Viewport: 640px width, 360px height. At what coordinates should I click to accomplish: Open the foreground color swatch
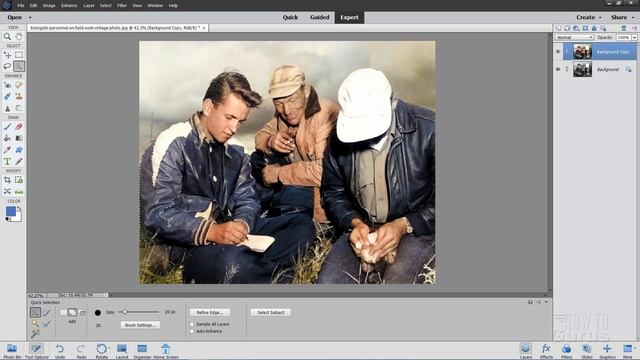click(11, 211)
